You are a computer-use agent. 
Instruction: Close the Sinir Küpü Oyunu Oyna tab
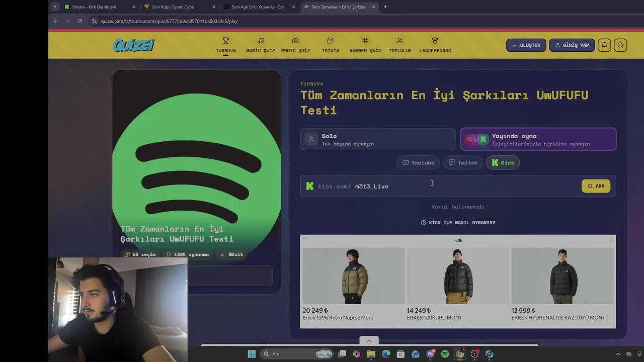click(214, 7)
